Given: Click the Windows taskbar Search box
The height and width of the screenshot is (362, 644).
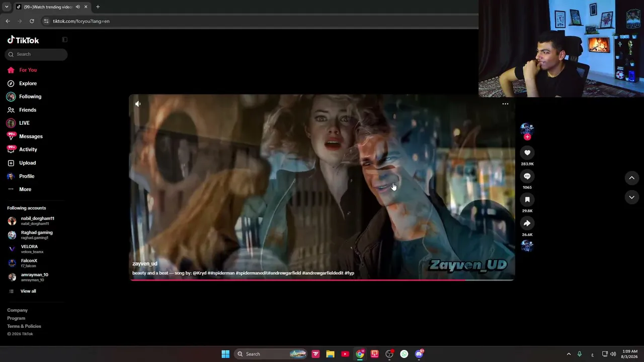Looking at the screenshot, I should 271,354.
